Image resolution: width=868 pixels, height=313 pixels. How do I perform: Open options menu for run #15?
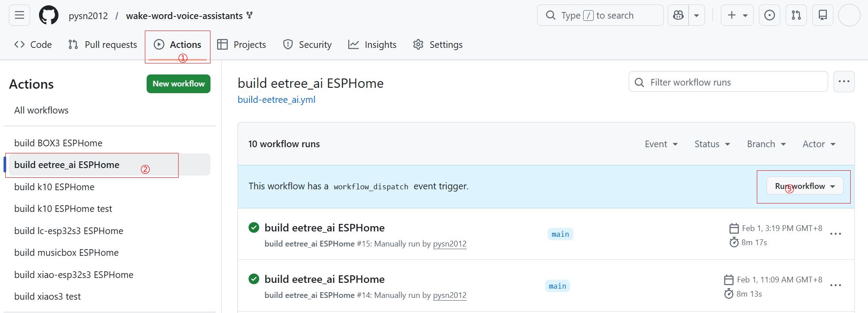tap(835, 234)
